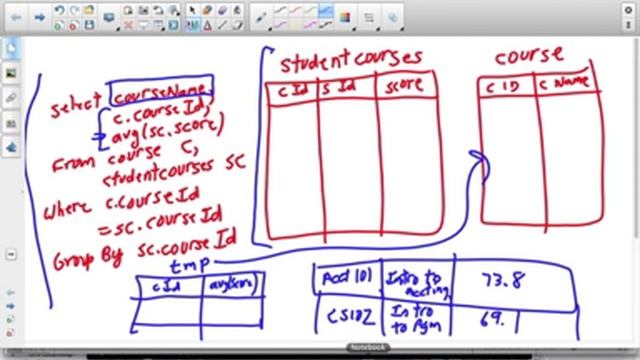Click the Paste icon in the top toolbar
640x360 pixels.
(128, 10)
